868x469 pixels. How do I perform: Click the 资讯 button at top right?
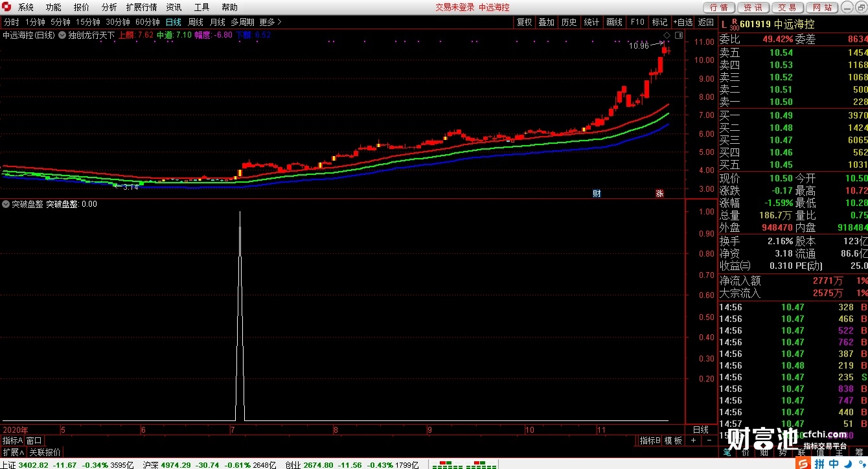(753, 7)
